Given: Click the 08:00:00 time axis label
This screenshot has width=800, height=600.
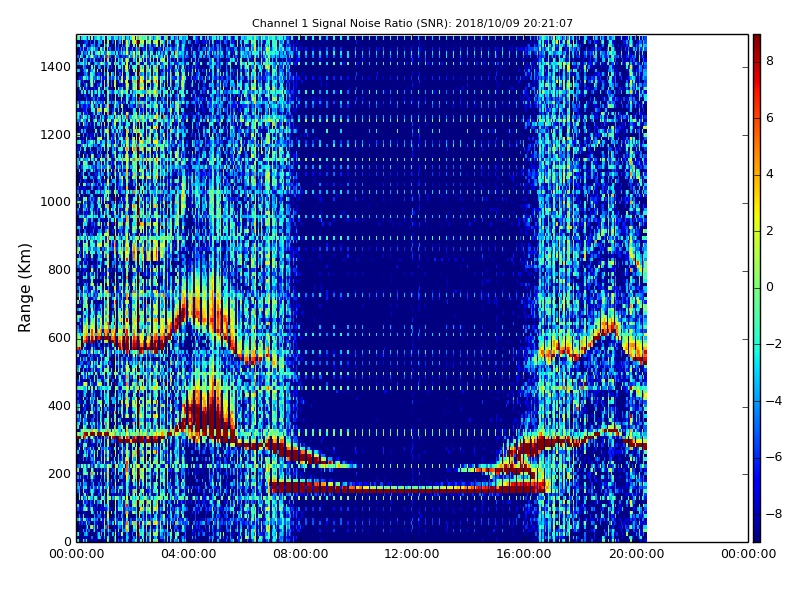Looking at the screenshot, I should (x=301, y=554).
